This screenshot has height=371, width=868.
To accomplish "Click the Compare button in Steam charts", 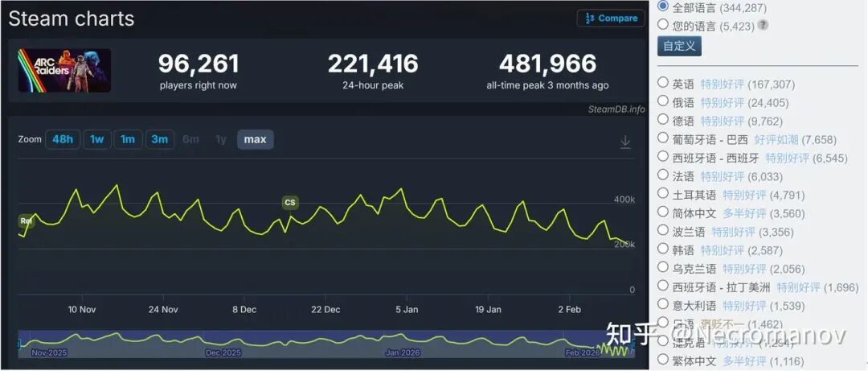I will tap(611, 19).
